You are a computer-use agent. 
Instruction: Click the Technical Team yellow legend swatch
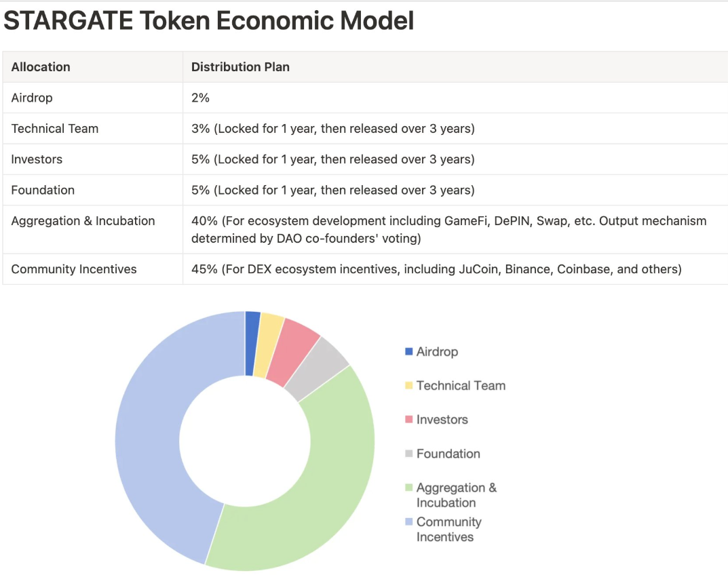coord(408,385)
